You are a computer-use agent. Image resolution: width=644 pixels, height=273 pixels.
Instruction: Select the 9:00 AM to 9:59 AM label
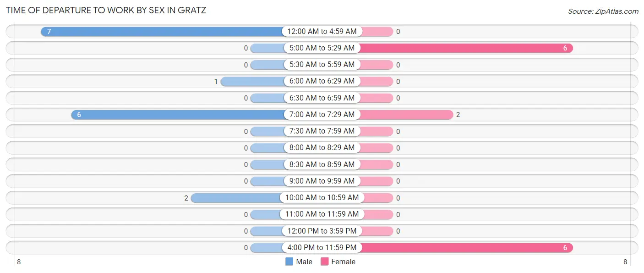[x=322, y=181]
